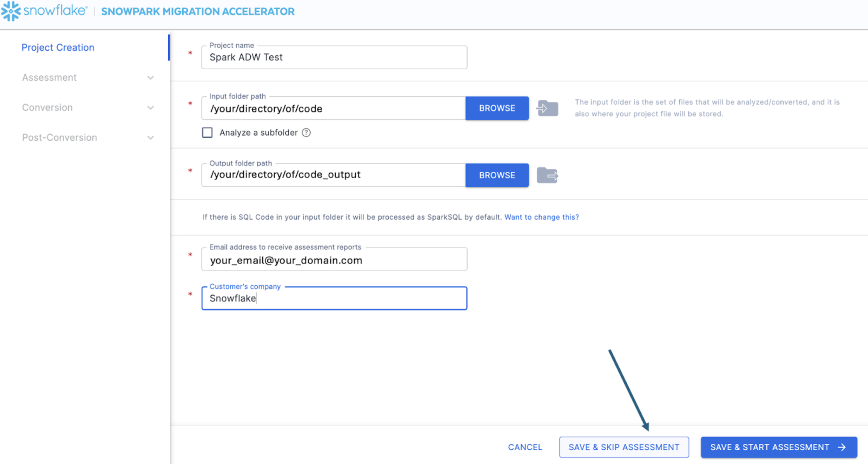Expand the Assessment section chevron
The width and height of the screenshot is (868, 467).
[151, 78]
